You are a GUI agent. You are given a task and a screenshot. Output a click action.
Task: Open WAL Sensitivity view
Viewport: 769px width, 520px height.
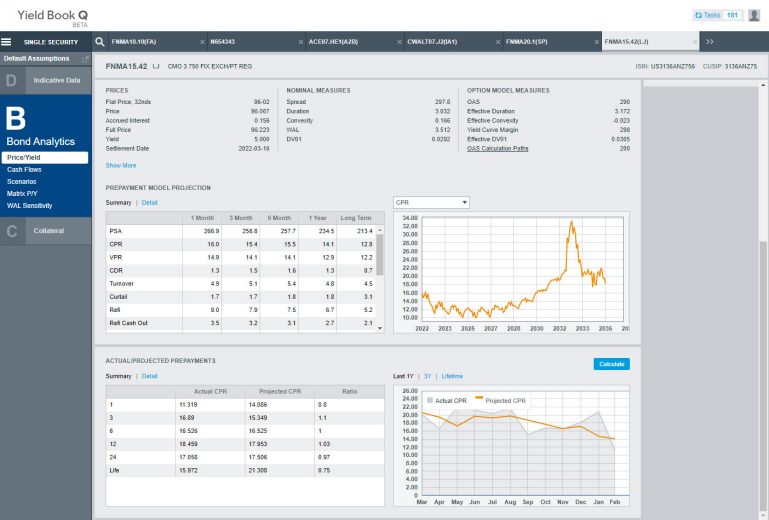click(29, 206)
